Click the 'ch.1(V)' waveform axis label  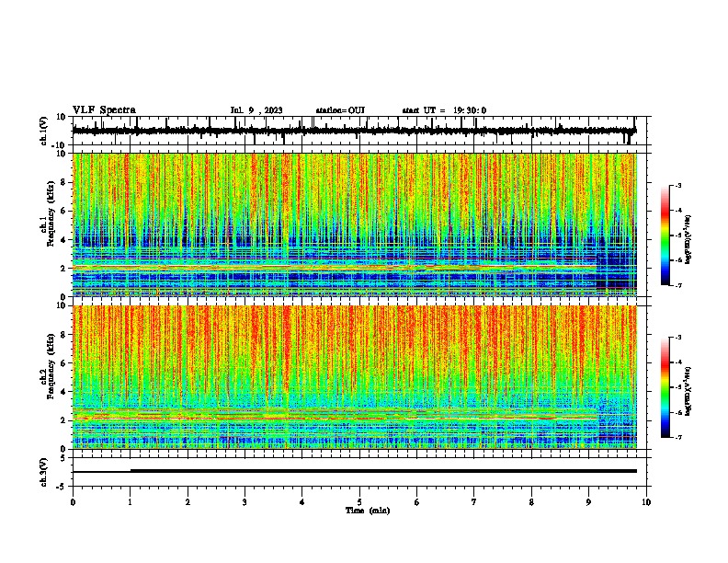(44, 131)
